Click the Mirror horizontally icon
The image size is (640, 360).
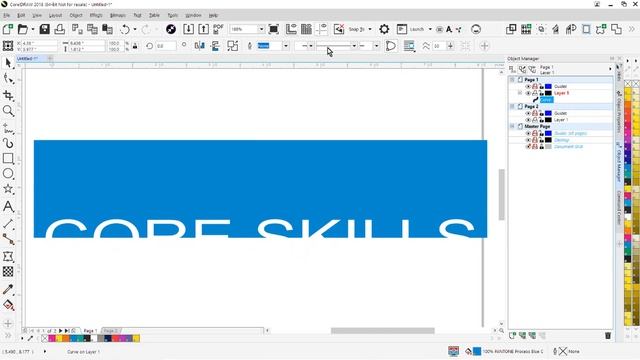tap(200, 46)
